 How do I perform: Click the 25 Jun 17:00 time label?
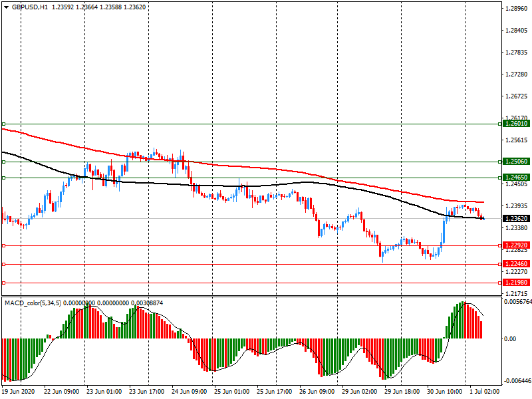[274, 392]
